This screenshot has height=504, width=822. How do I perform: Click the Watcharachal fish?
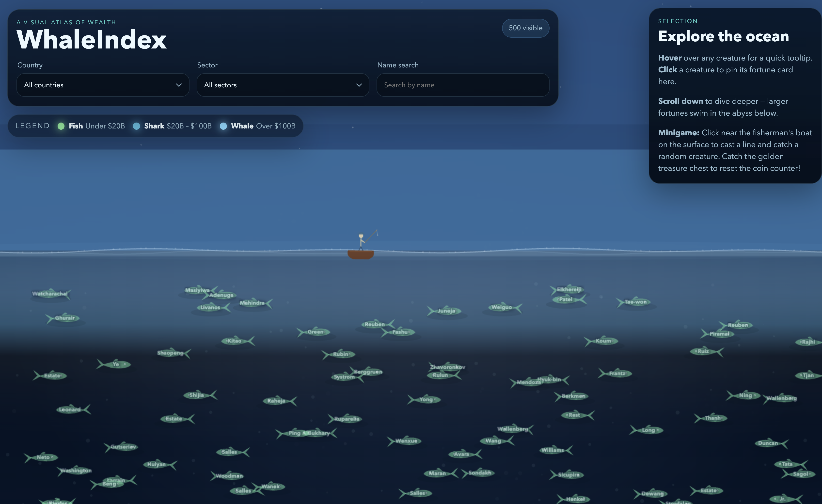click(x=51, y=294)
